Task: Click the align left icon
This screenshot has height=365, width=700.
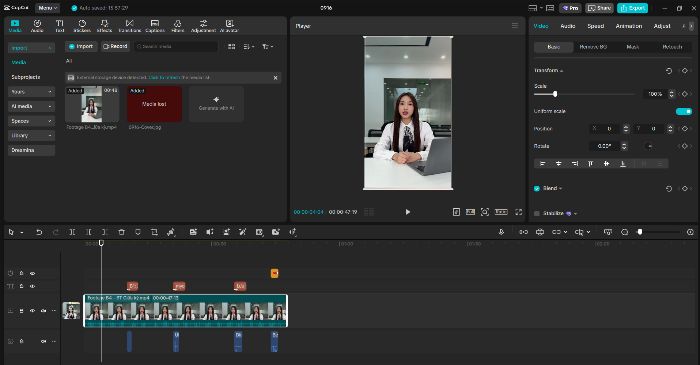Action: click(x=542, y=164)
